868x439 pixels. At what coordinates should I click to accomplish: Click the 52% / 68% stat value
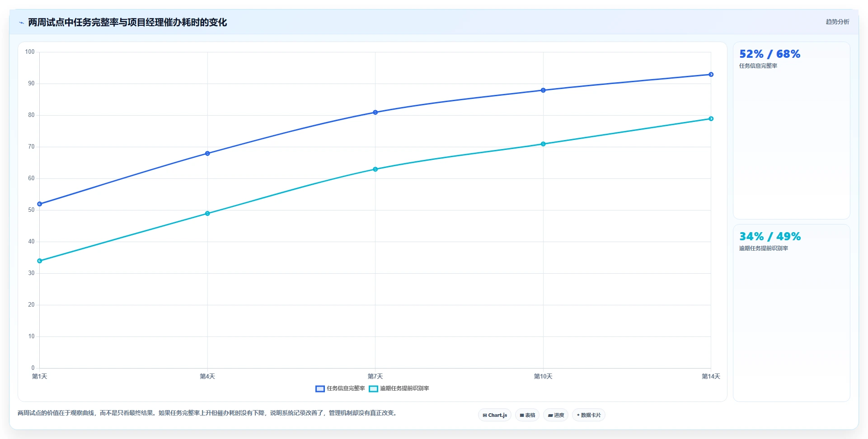(x=769, y=54)
